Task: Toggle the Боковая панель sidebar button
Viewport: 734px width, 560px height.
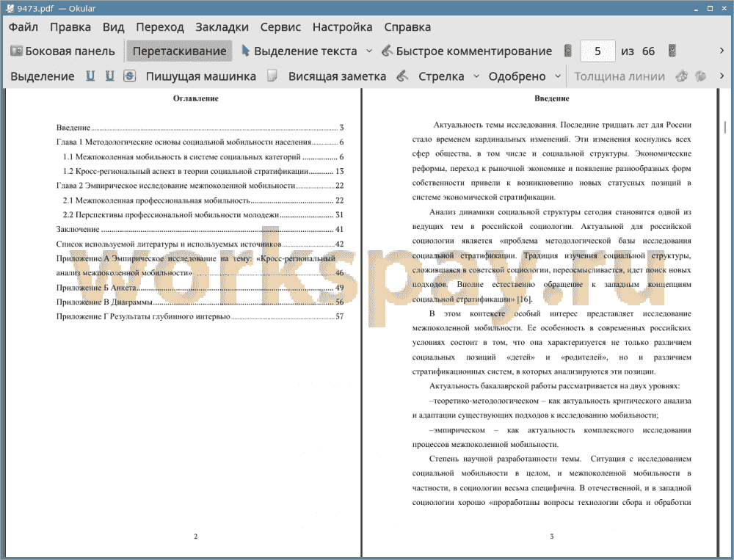Action: 62,51
